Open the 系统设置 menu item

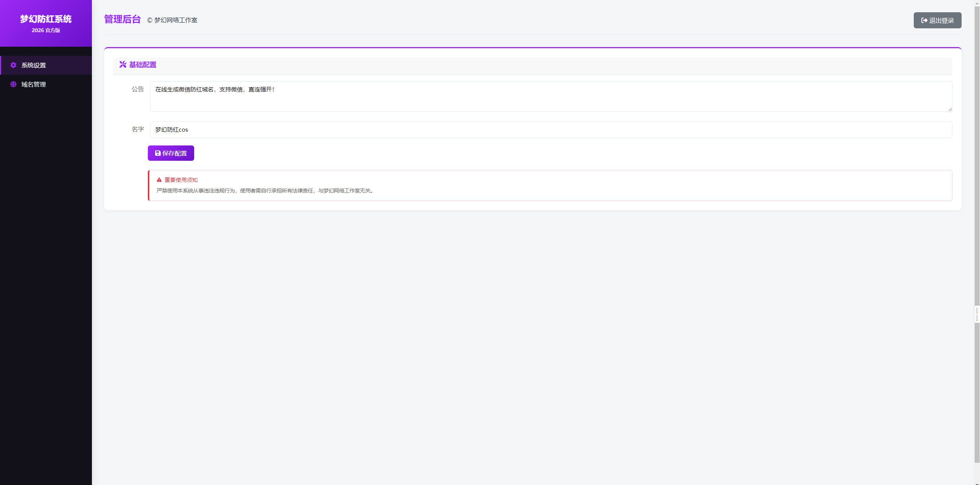(x=34, y=65)
